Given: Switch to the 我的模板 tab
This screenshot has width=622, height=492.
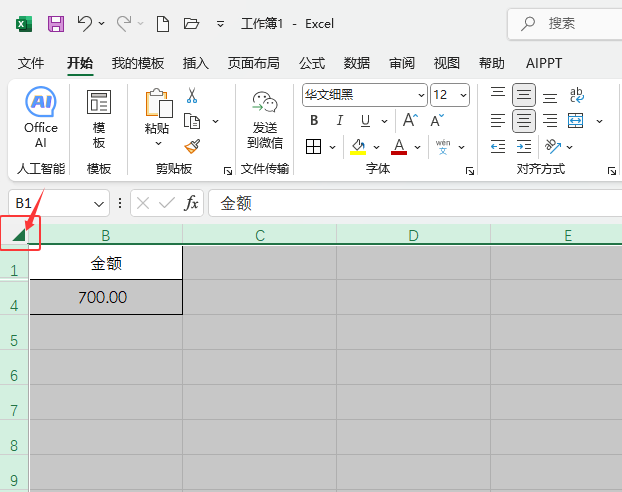Looking at the screenshot, I should click(x=138, y=63).
